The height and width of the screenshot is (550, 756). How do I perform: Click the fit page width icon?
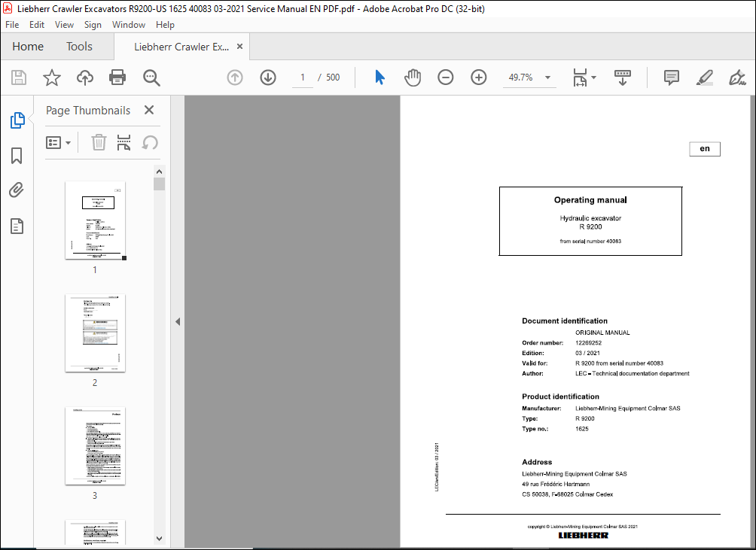point(580,77)
